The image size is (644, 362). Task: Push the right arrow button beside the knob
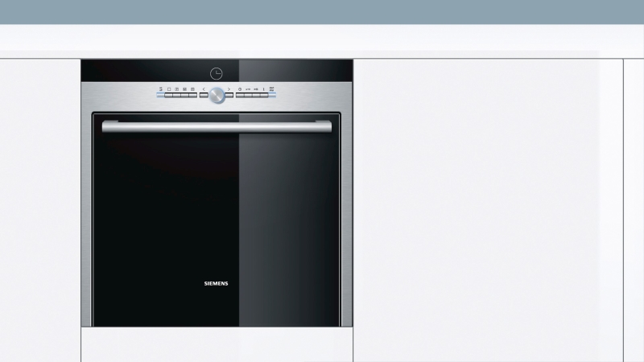(229, 95)
